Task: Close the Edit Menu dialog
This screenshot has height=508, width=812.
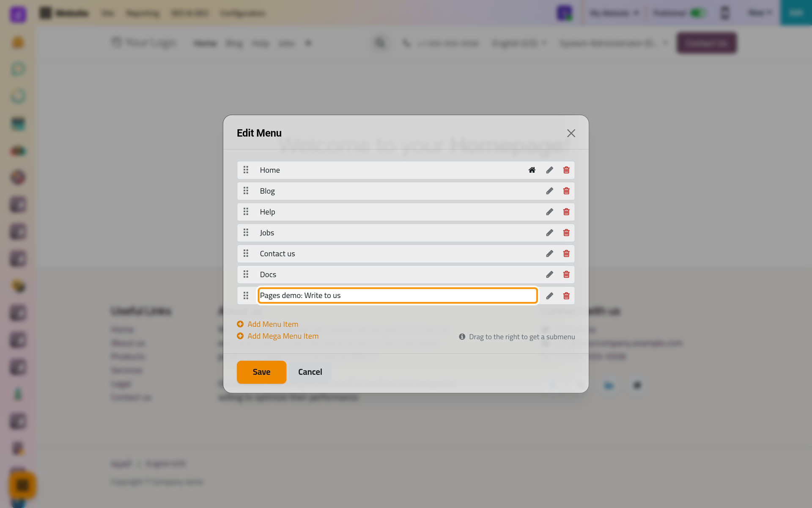Action: point(571,133)
